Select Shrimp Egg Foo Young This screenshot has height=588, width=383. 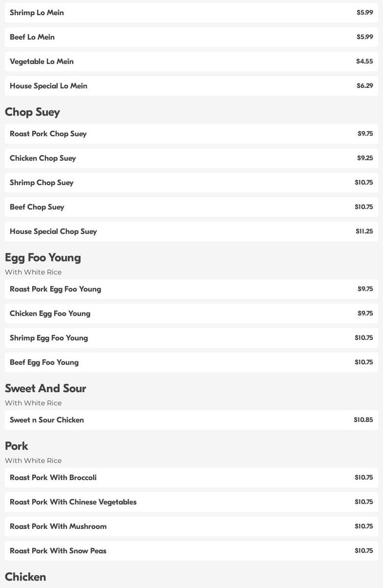[191, 338]
